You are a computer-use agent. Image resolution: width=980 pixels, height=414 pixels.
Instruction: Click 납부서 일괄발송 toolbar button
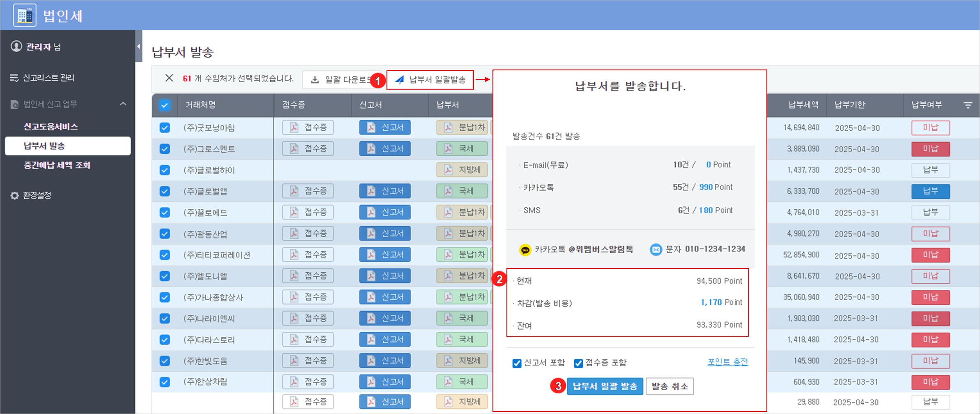pyautogui.click(x=430, y=79)
